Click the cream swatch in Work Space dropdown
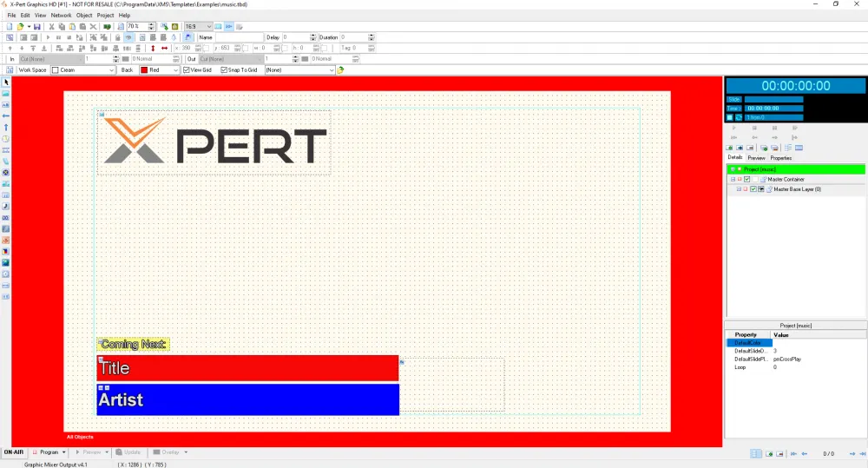This screenshot has width=868, height=468. tap(56, 69)
